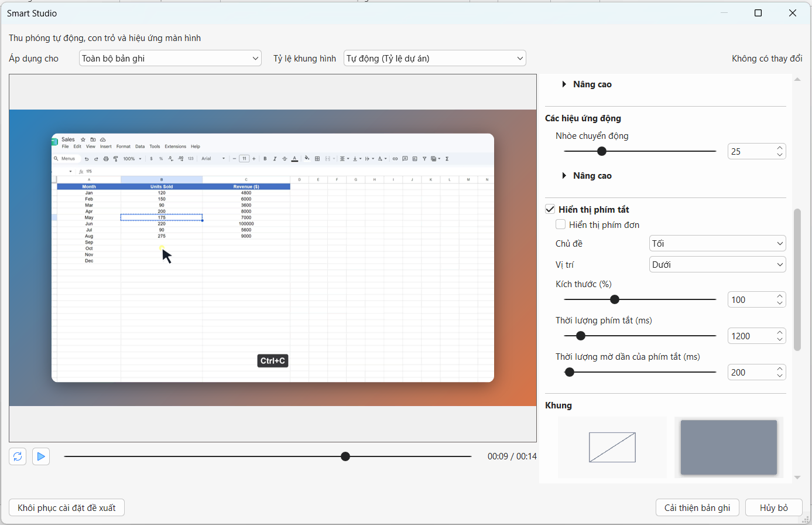Open the Áp dụng cho dropdown
Viewport: 812px width, 525px height.
point(170,58)
